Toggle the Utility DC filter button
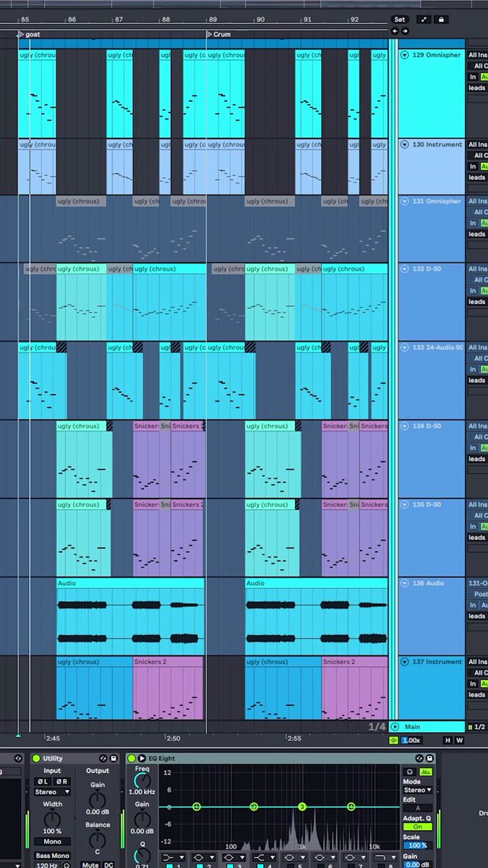Image resolution: width=488 pixels, height=868 pixels. tap(108, 864)
